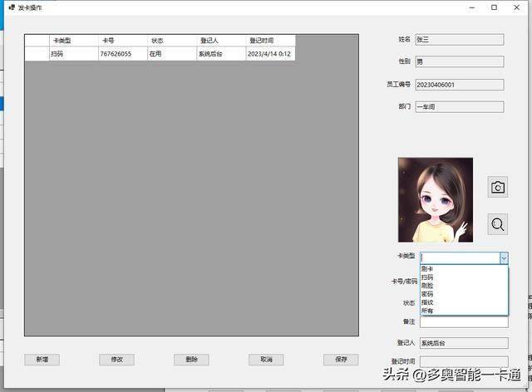The width and height of the screenshot is (532, 392).
Task: Click the 登记人 column header in table
Action: [221, 41]
